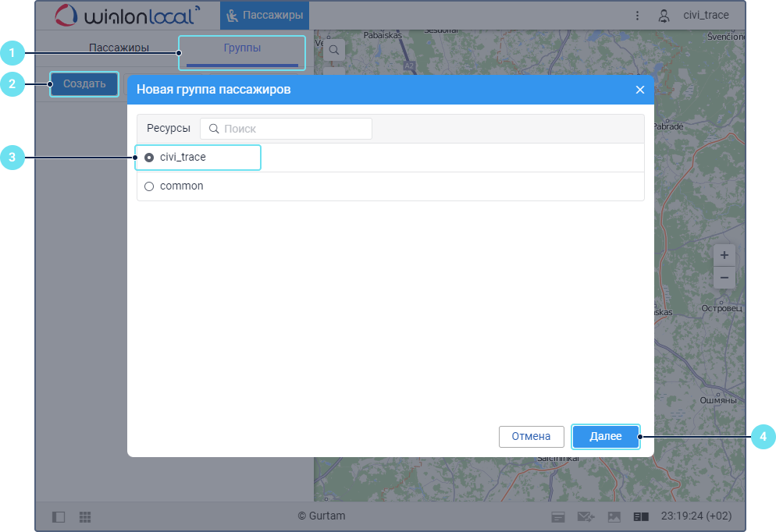Click the © Gurtam copyright link

coord(322,516)
